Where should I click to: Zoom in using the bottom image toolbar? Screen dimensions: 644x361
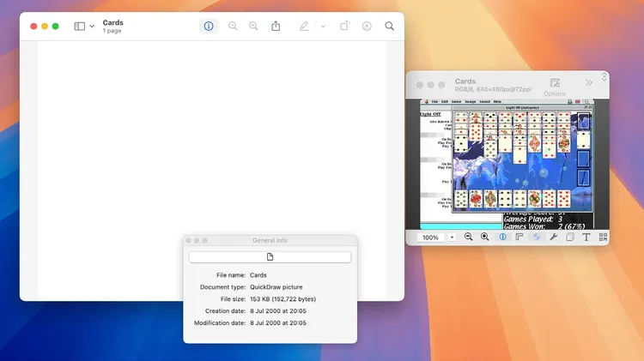click(x=484, y=237)
